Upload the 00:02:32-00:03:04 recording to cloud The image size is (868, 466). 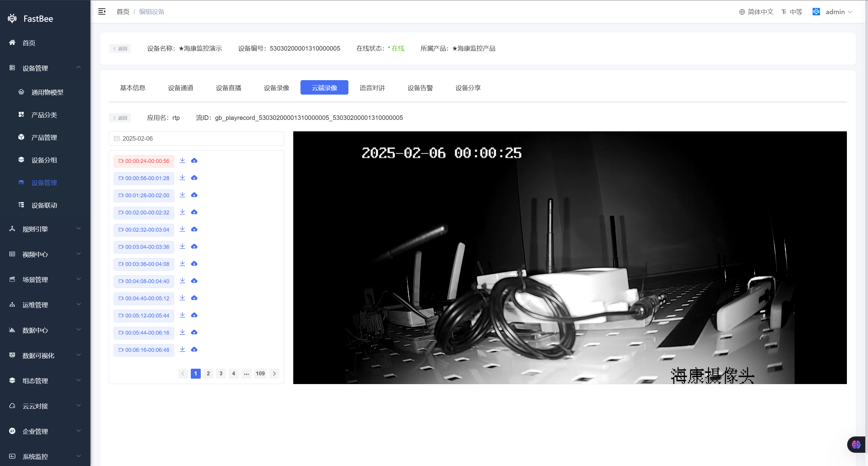coord(194,229)
